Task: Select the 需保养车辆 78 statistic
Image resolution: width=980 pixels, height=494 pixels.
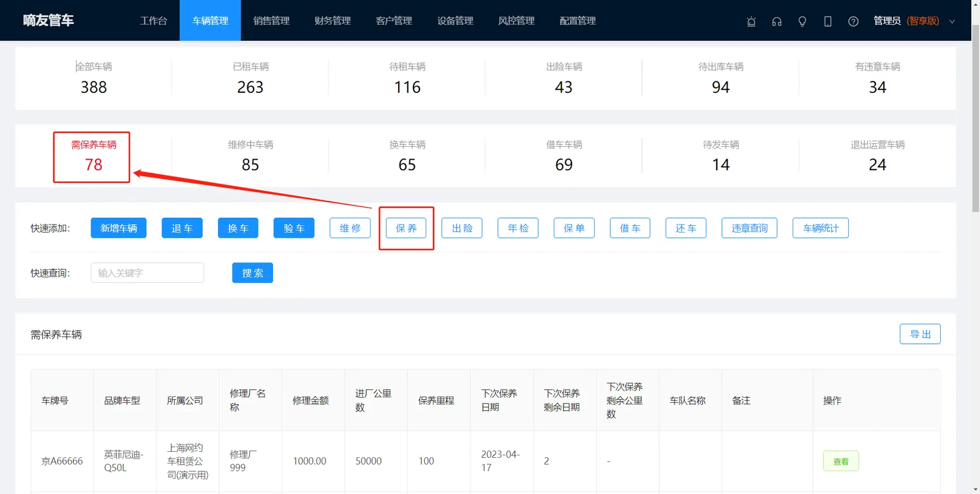Action: [x=94, y=157]
